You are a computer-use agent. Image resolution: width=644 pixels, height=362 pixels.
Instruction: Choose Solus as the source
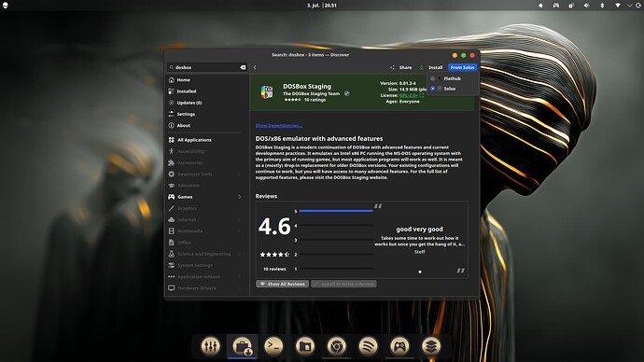coord(452,89)
